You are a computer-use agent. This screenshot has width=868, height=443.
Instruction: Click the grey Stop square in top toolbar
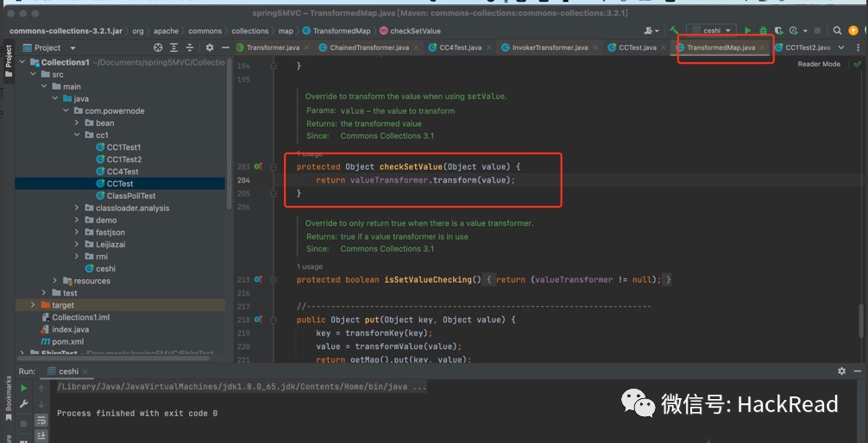click(x=818, y=31)
